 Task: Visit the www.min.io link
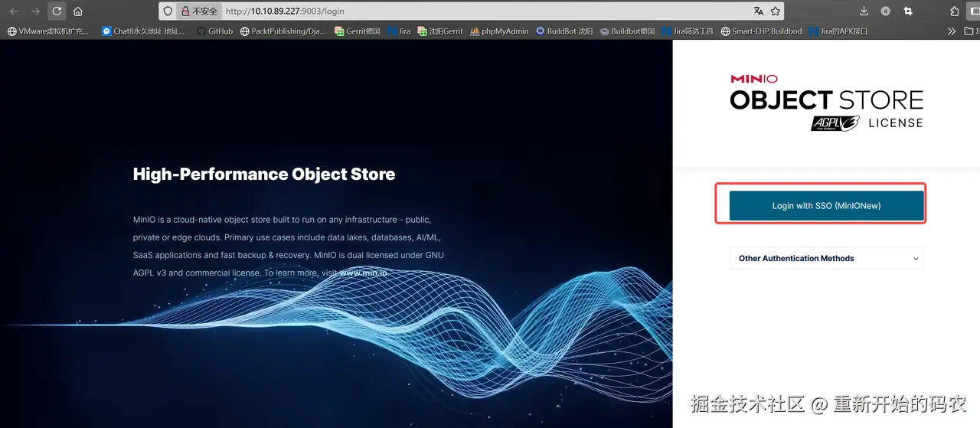point(364,273)
